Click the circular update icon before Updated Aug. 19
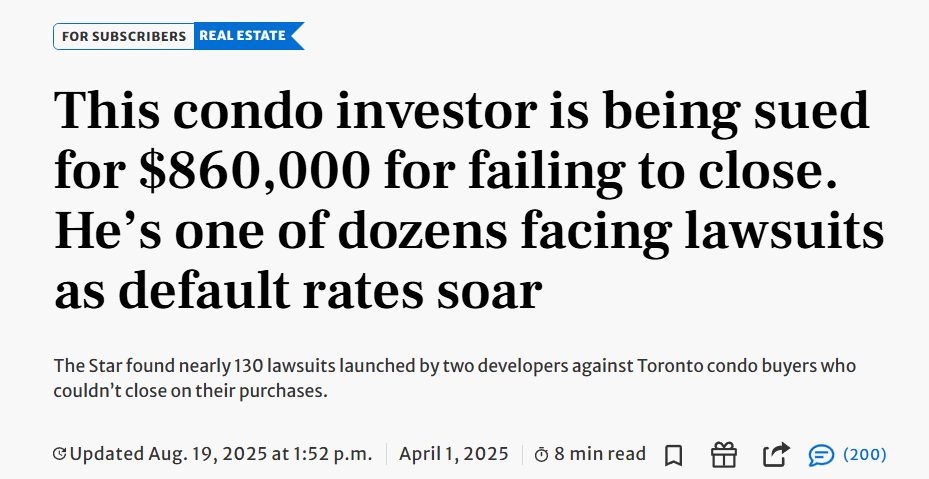Screen dimensions: 929x479 (x=59, y=455)
